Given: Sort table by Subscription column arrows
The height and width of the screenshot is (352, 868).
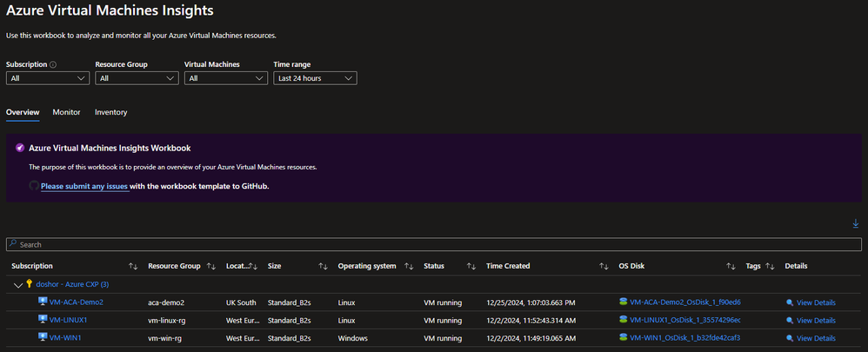Looking at the screenshot, I should (x=133, y=266).
